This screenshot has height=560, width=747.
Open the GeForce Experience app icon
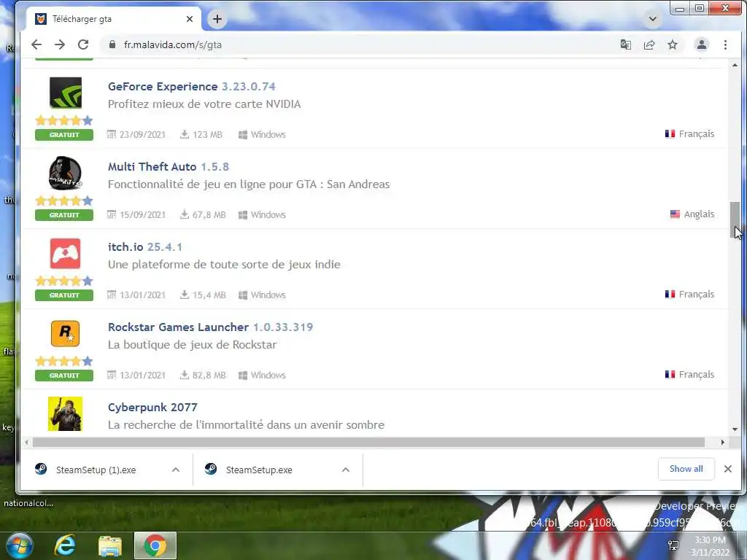tap(65, 93)
